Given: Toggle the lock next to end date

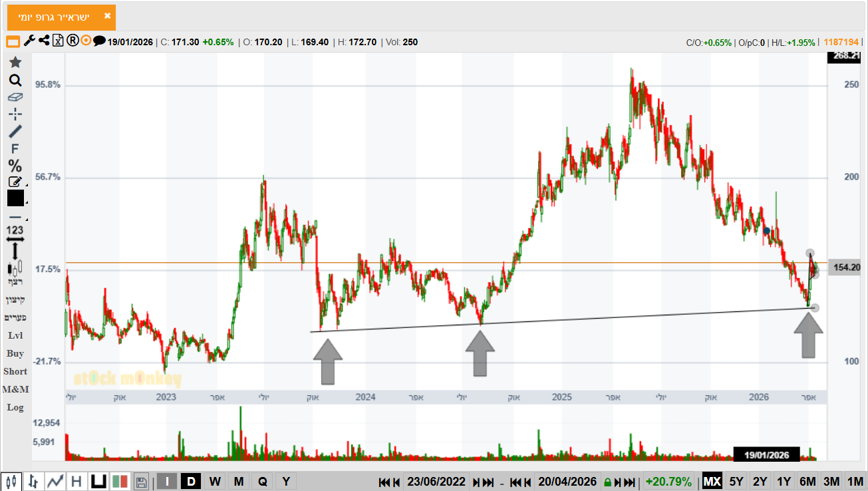Looking at the screenshot, I should click(607, 482).
